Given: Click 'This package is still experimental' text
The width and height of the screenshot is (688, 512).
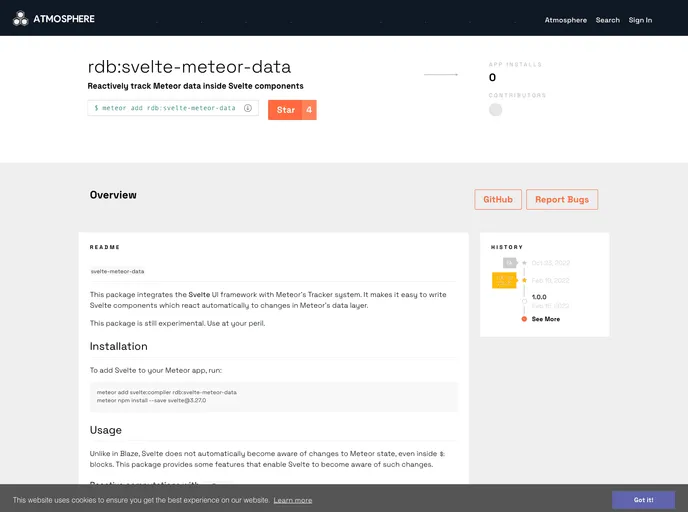Looking at the screenshot, I should [177, 323].
